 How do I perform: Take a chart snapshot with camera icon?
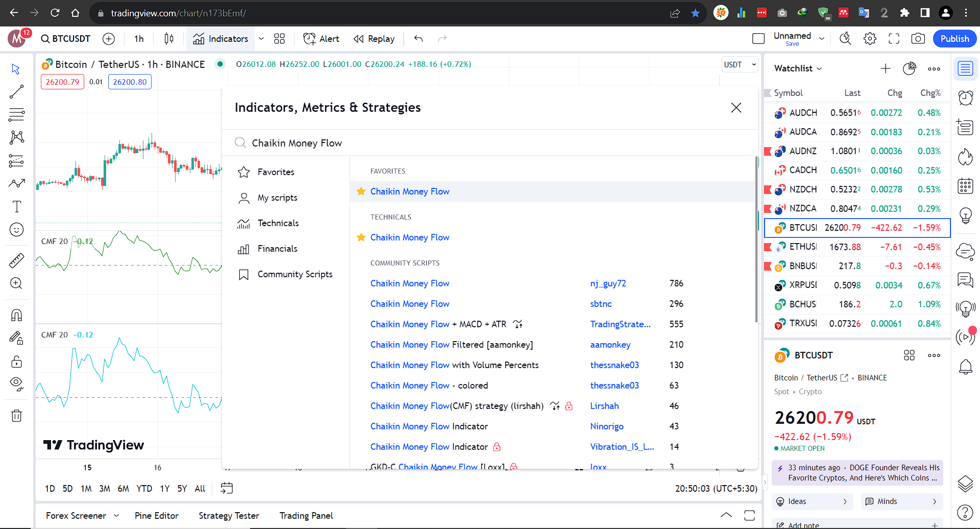coord(918,39)
